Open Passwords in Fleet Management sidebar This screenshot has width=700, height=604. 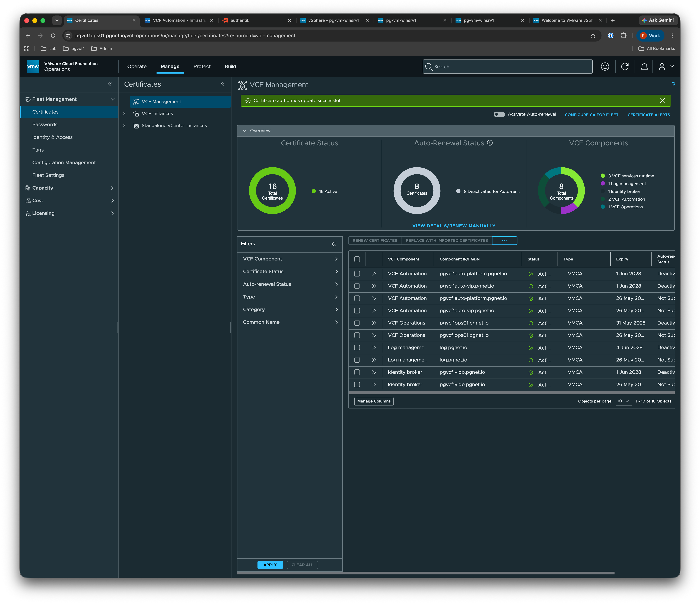coord(45,124)
